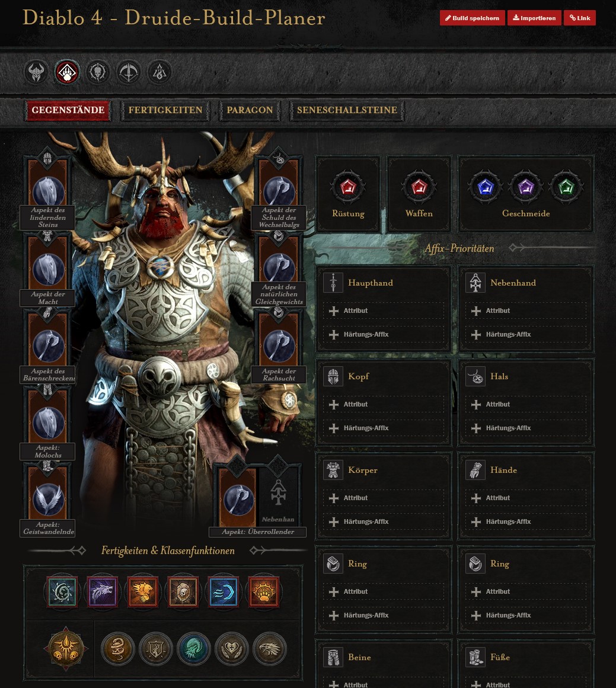Click the Fertigkeiten & Klassenfunktionen heading

[x=168, y=551]
